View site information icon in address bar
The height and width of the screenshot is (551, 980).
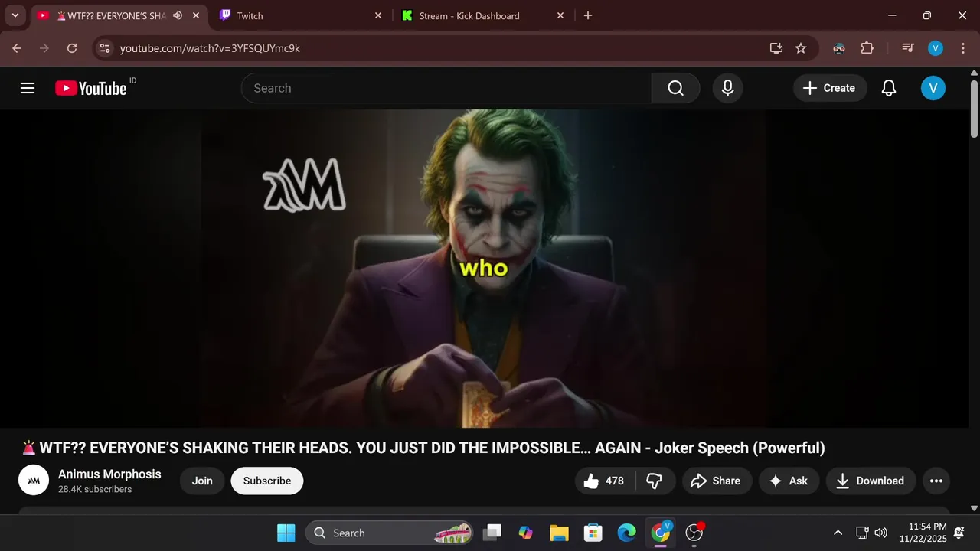pos(105,48)
